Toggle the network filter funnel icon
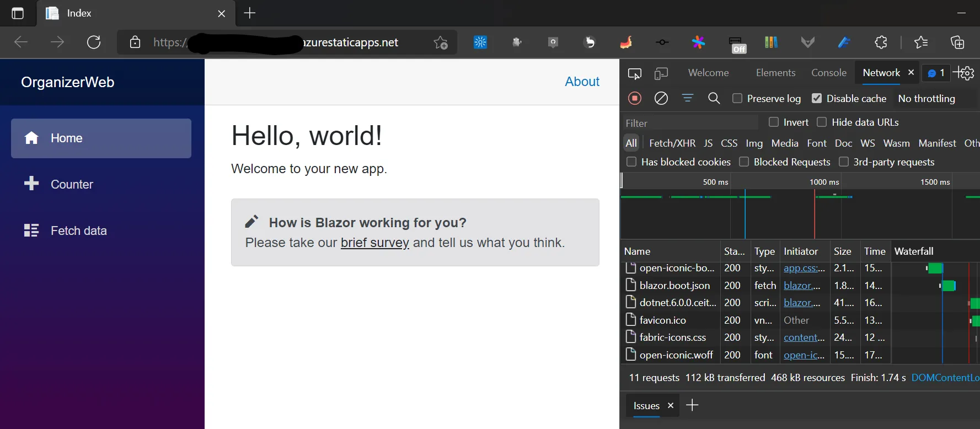This screenshot has height=429, width=980. [687, 98]
